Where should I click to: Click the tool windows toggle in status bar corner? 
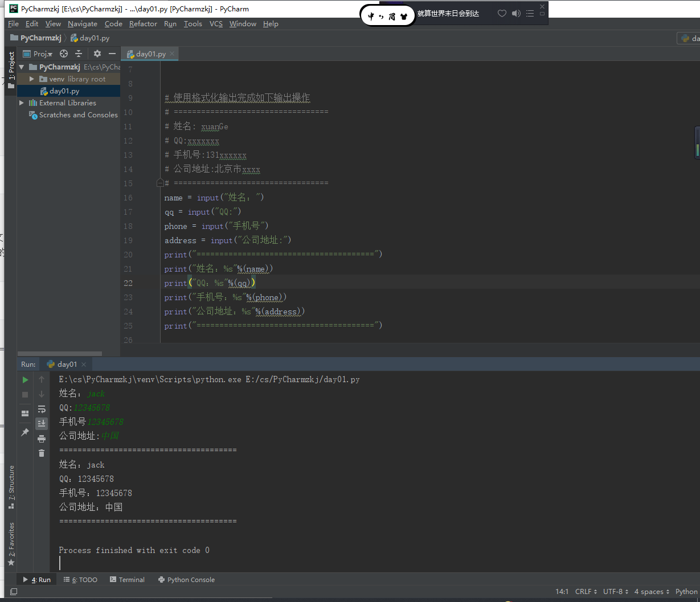point(14,592)
